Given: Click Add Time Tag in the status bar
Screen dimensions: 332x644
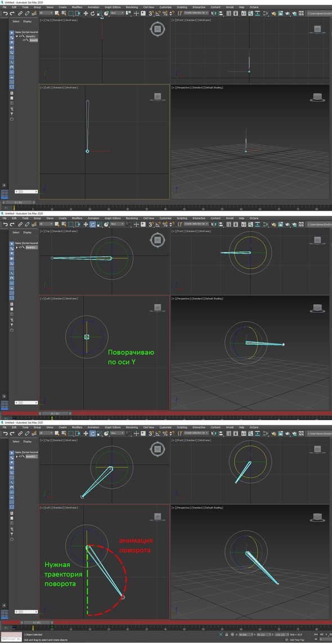Looking at the screenshot, I should point(297,640).
